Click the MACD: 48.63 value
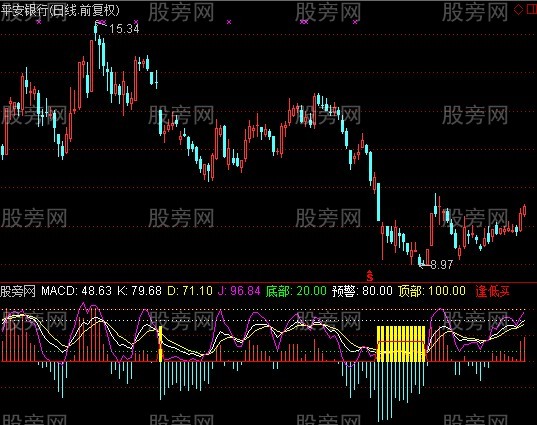 [76, 291]
